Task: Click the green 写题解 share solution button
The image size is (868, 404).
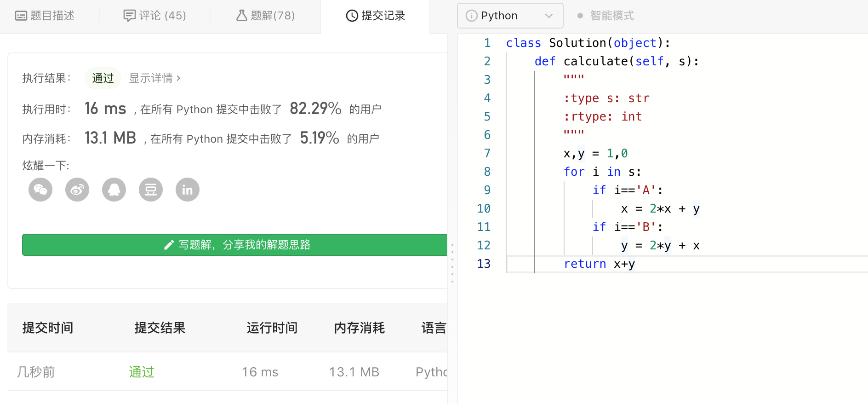Action: (234, 245)
